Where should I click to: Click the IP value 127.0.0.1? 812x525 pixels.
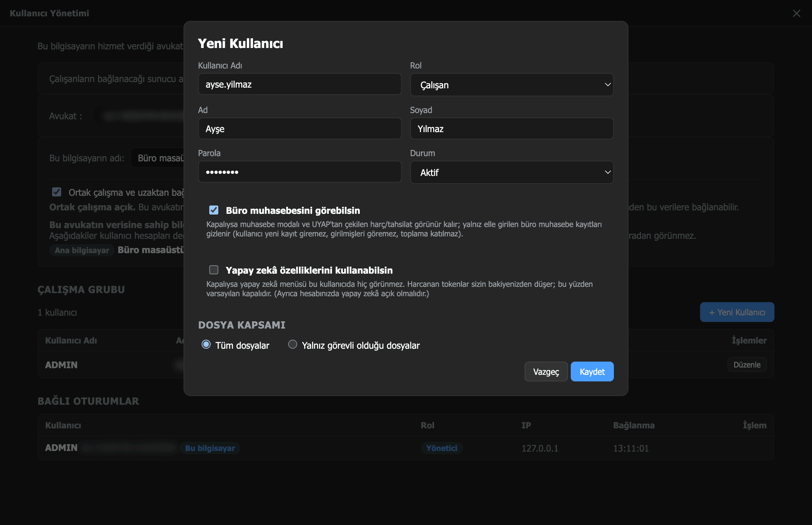(540, 449)
